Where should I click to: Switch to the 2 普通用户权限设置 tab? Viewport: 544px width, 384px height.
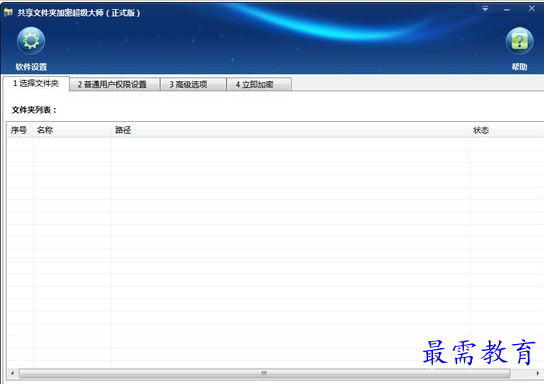pos(115,84)
